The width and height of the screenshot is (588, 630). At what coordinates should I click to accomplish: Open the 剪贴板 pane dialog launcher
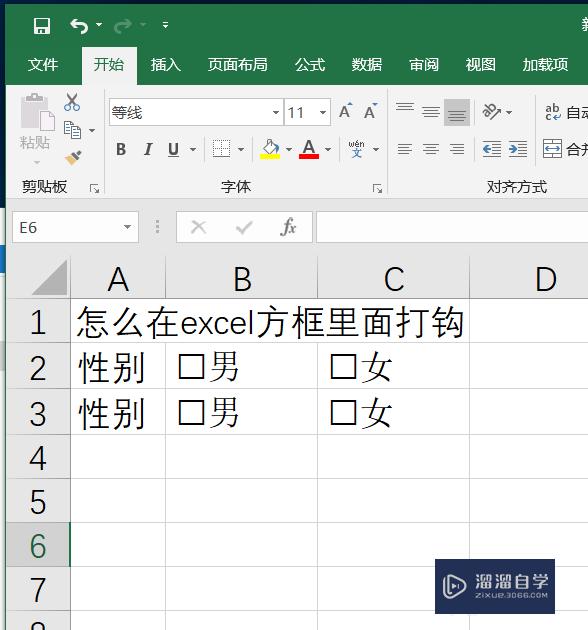coord(94,188)
